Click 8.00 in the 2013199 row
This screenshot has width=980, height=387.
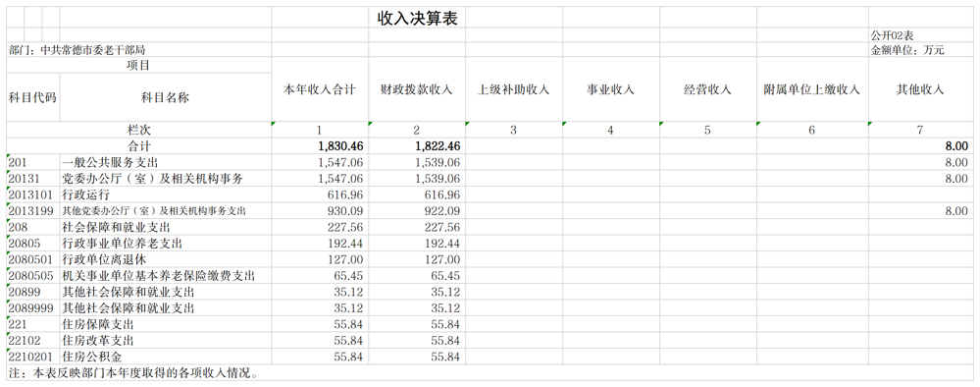[x=956, y=211]
